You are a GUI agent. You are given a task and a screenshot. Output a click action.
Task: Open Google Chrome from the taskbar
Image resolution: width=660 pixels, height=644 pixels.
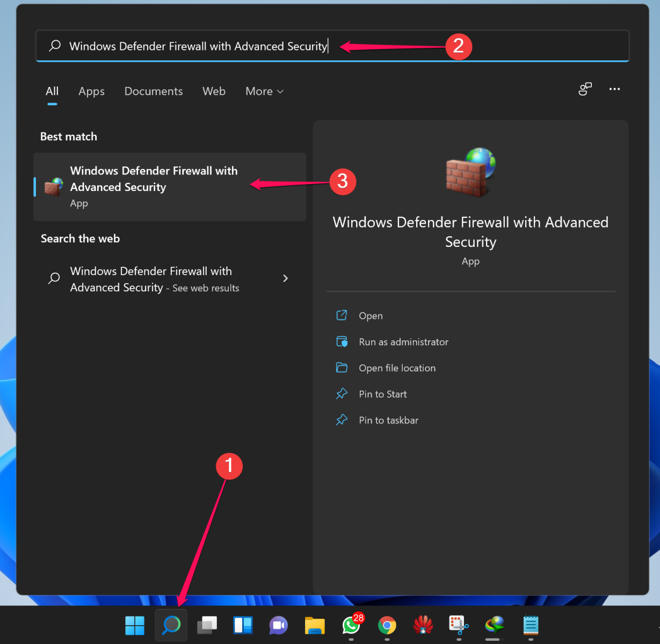click(x=387, y=626)
